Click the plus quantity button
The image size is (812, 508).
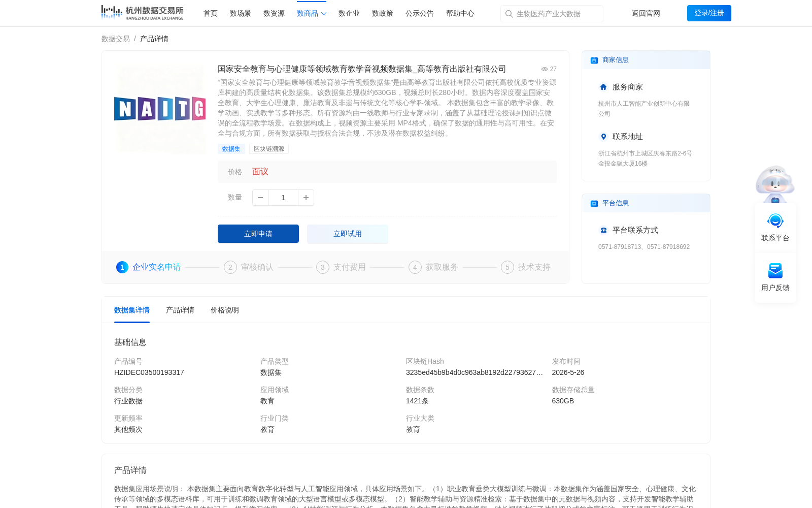(x=306, y=198)
